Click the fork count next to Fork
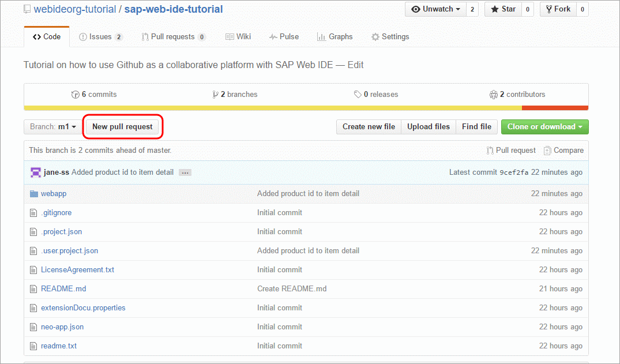Viewport: 620px width, 364px height. [583, 9]
